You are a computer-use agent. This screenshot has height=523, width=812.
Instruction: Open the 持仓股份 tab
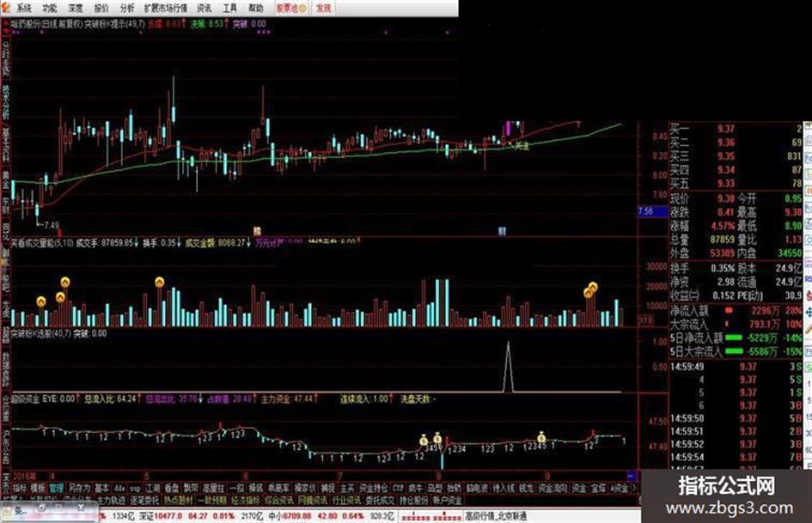tap(413, 500)
